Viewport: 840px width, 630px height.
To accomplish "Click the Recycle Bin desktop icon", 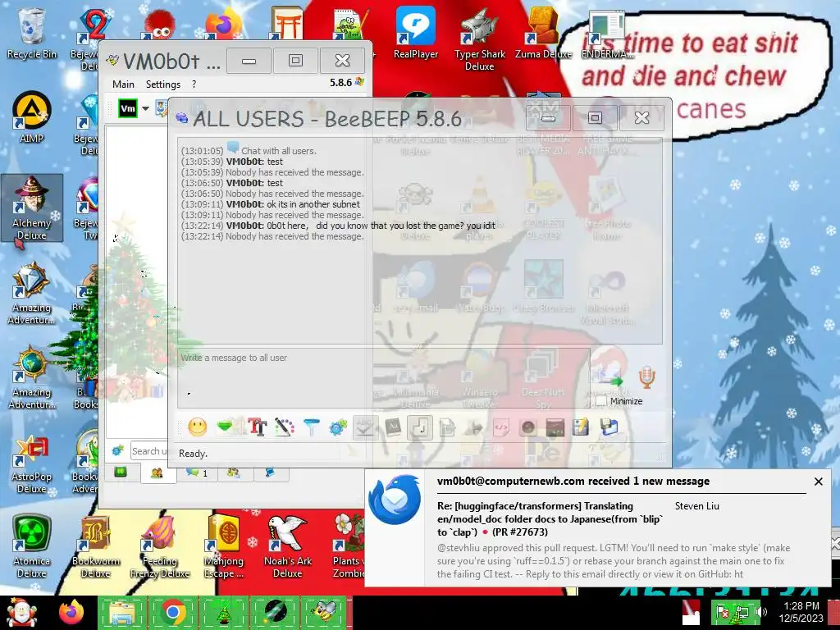I will 32,34.
